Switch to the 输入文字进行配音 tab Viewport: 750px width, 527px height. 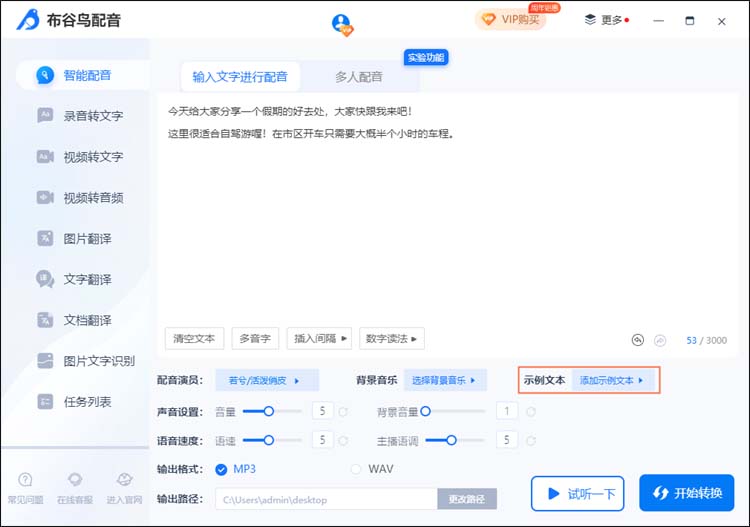[240, 77]
